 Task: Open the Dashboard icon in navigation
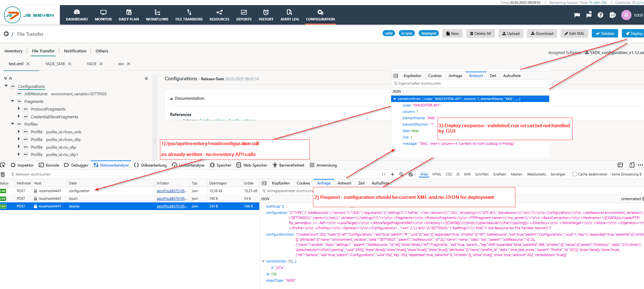(x=76, y=12)
